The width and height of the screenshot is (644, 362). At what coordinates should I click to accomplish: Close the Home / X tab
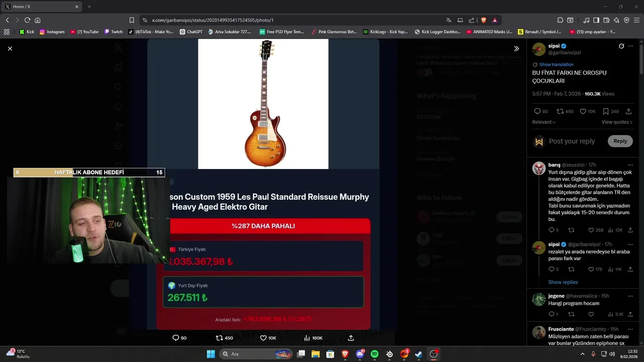tap(77, 7)
